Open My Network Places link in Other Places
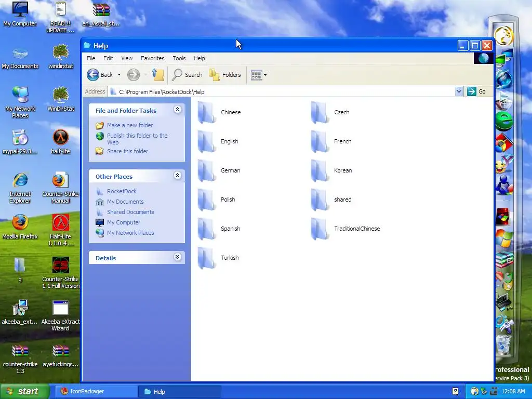The image size is (532, 399). [x=130, y=233]
